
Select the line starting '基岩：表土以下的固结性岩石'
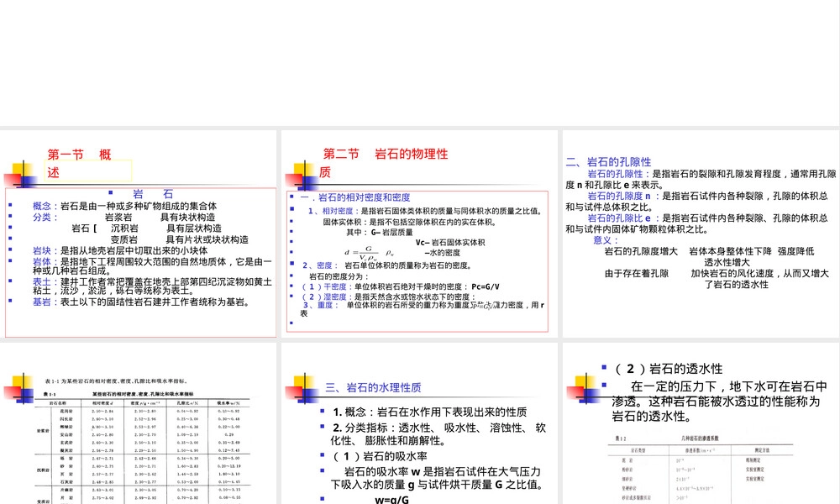[x=141, y=302]
